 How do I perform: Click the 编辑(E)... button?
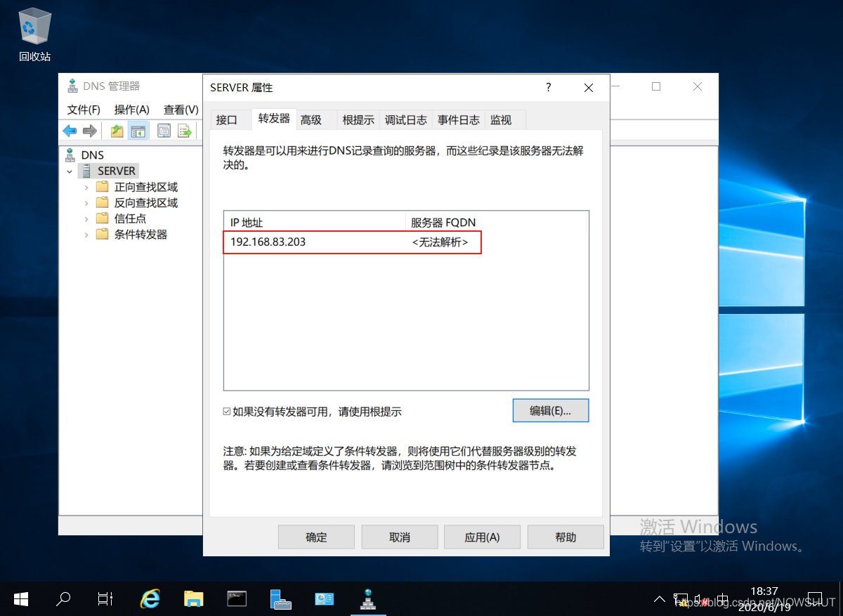click(551, 410)
